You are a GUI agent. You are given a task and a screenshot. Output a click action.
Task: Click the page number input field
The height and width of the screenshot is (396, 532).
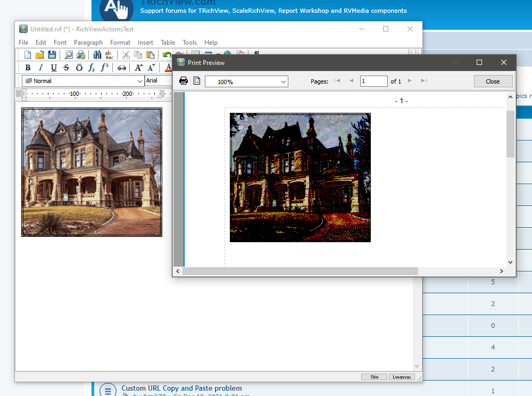click(373, 81)
